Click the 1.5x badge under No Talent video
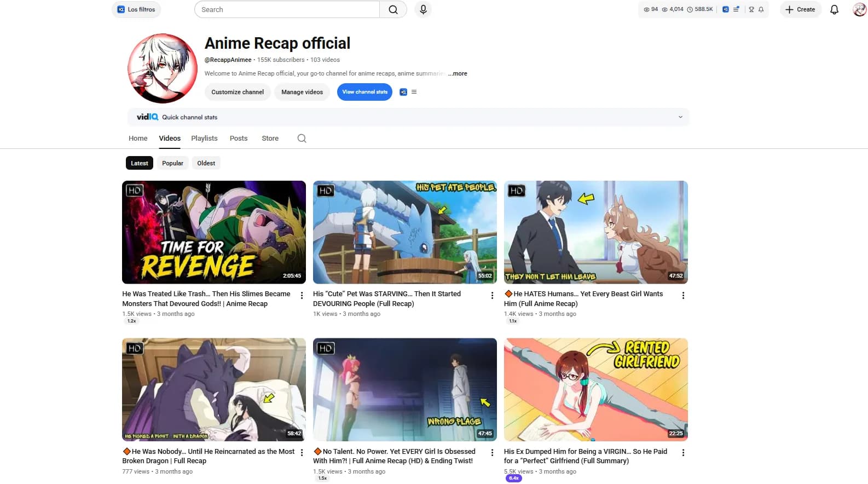 tap(322, 479)
